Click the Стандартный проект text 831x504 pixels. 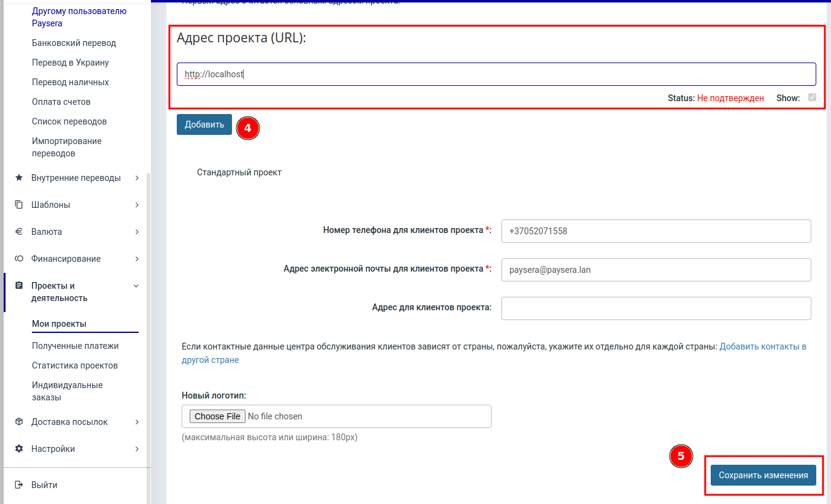click(239, 172)
